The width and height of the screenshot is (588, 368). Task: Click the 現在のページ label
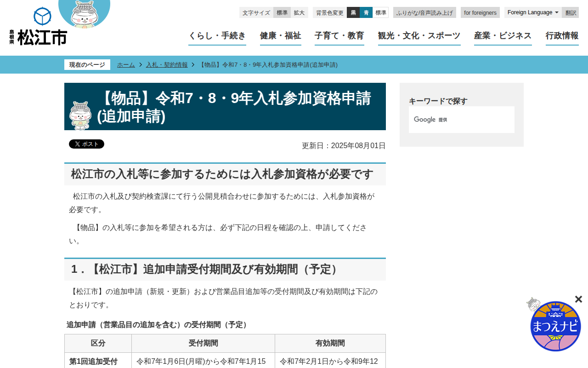tap(87, 65)
